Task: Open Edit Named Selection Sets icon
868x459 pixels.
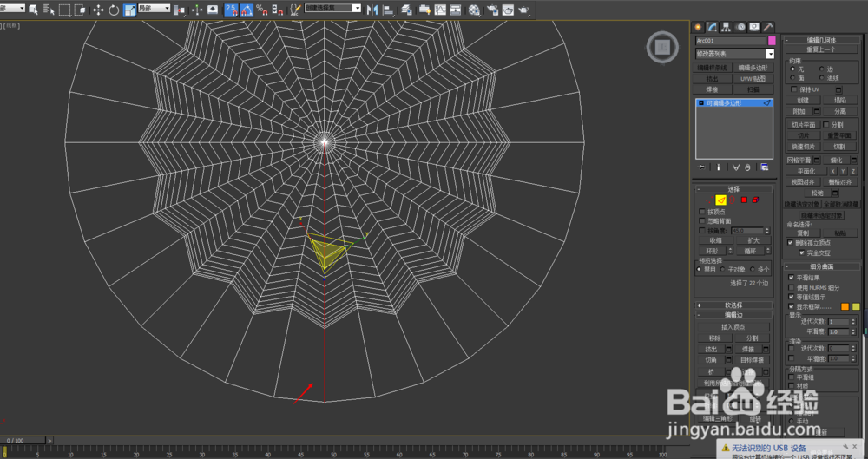Action: click(296, 10)
